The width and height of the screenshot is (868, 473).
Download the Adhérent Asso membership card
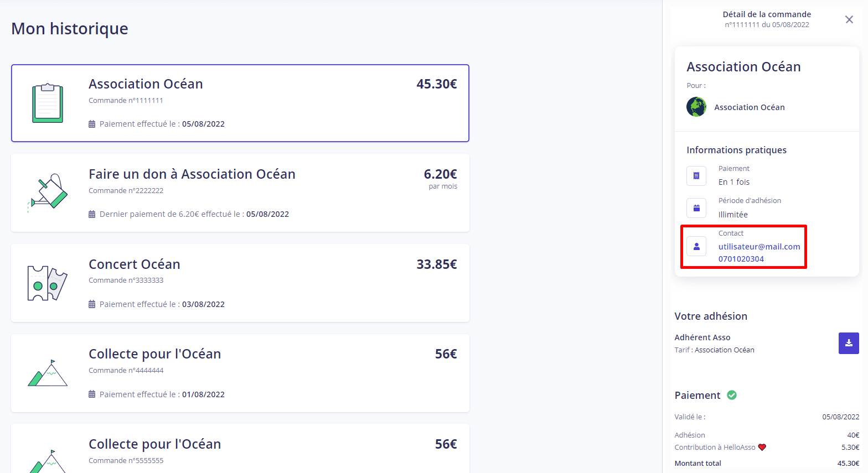849,343
